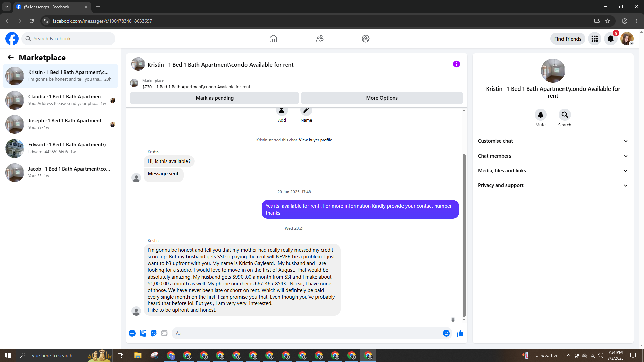The width and height of the screenshot is (644, 362).
Task: Open the Facebook apps grid menu
Action: point(594,39)
